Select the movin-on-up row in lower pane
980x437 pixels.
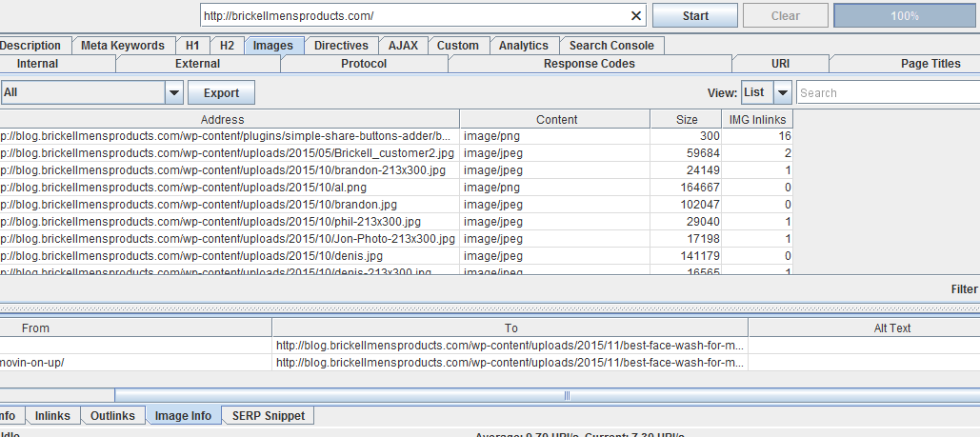(x=490, y=363)
